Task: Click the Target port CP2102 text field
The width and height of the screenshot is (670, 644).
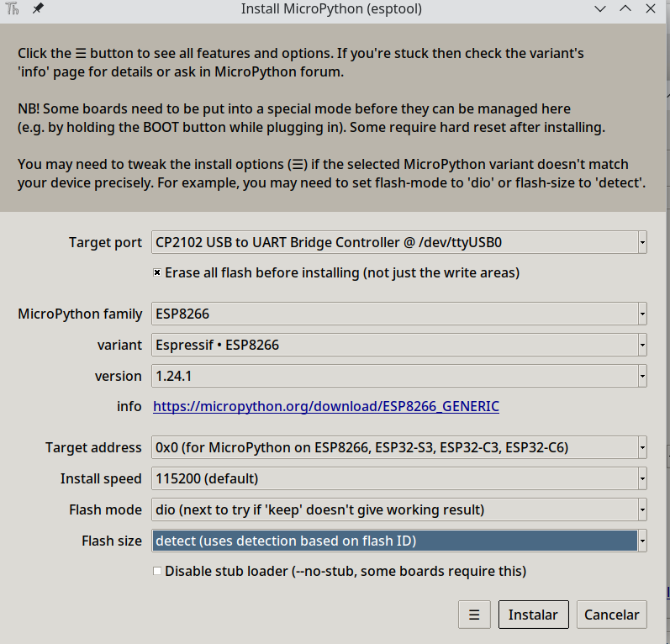Action: 393,242
